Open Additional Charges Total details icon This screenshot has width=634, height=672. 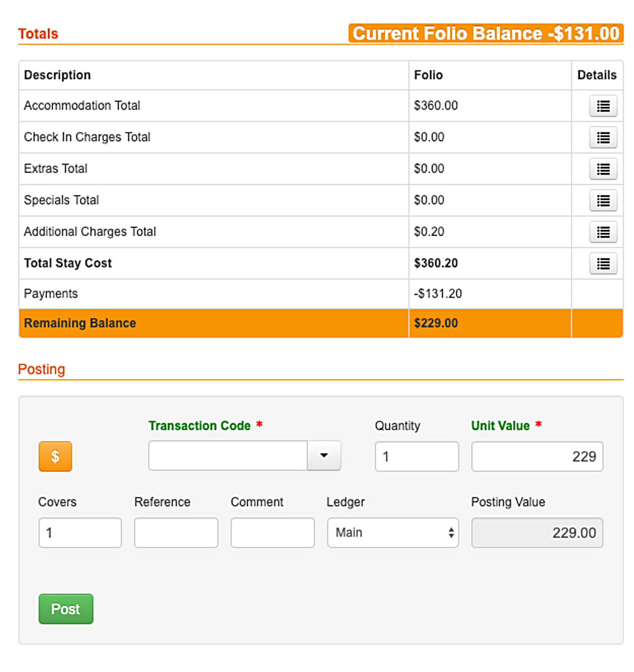603,232
